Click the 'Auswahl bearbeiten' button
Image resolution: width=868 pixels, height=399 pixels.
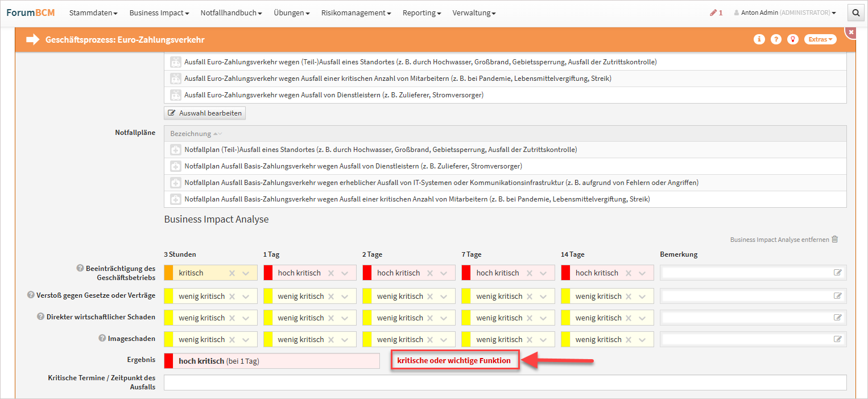tap(205, 113)
